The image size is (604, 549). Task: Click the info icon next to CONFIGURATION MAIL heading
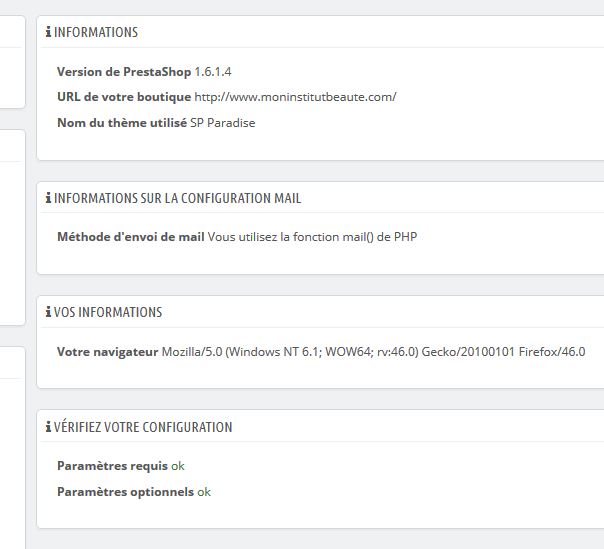tap(48, 198)
